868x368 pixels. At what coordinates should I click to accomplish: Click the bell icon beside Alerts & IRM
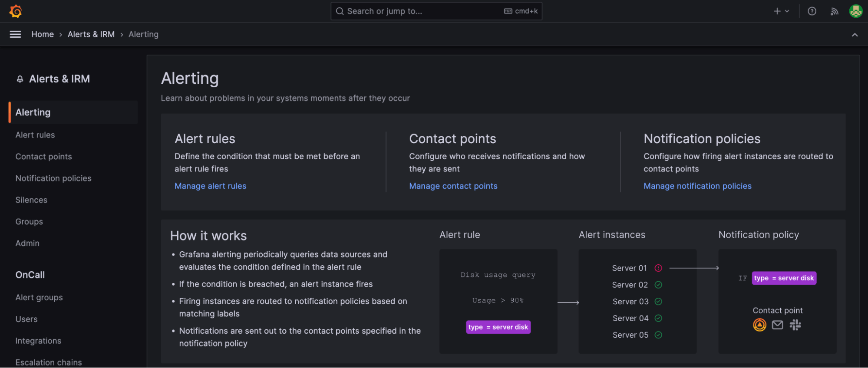coord(20,79)
